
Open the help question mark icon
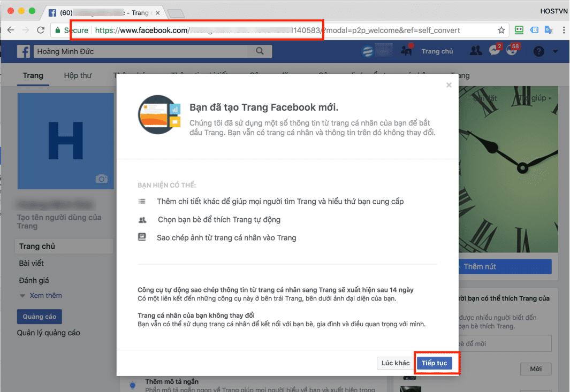(538, 51)
